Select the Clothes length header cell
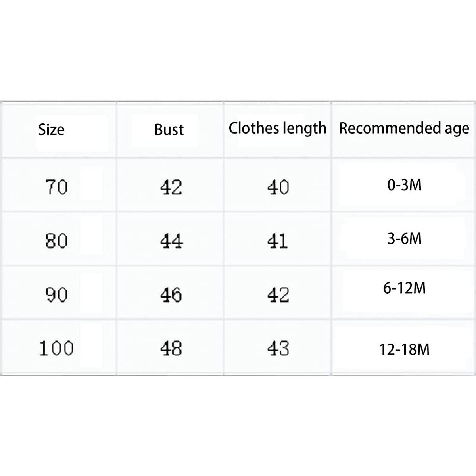476x476 pixels. (x=277, y=128)
